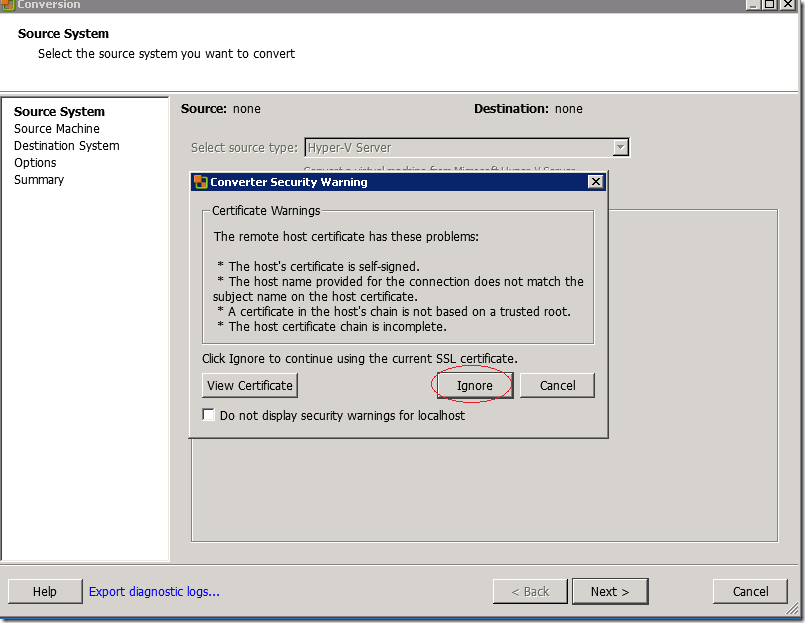Tick 'Do not display security warnings for localhost'
This screenshot has height=623, width=805.
click(x=208, y=415)
